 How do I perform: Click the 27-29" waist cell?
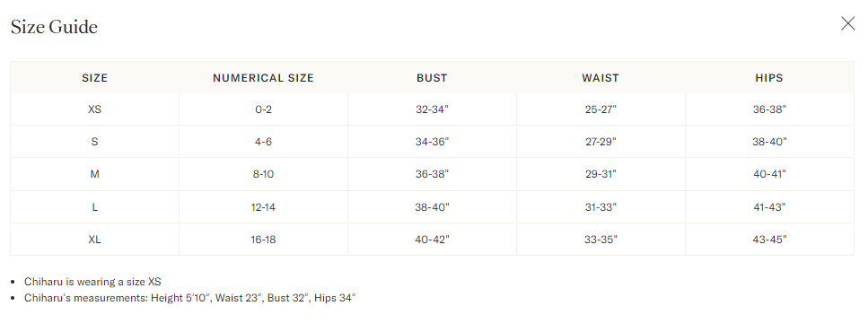pyautogui.click(x=601, y=142)
